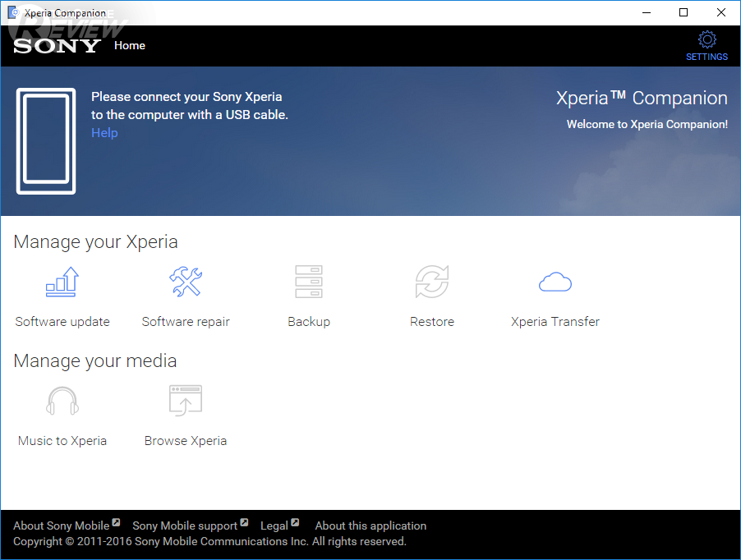Viewport: 741px width, 560px height.
Task: Click the Backup drives icon
Action: pos(309,282)
